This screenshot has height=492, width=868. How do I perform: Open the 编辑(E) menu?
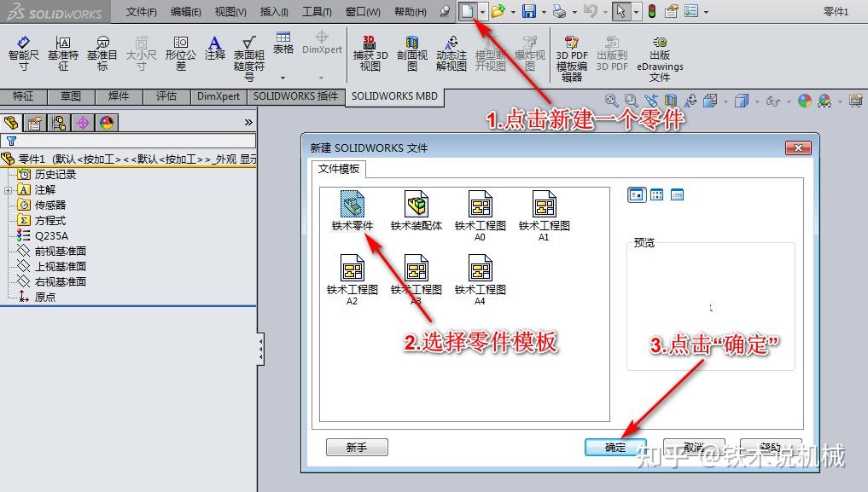pyautogui.click(x=185, y=12)
